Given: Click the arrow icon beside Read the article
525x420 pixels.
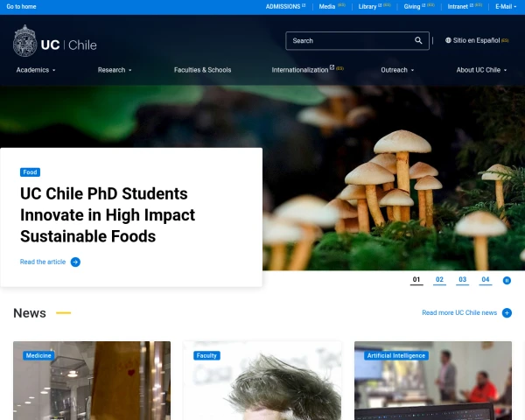Looking at the screenshot, I should coord(75,262).
